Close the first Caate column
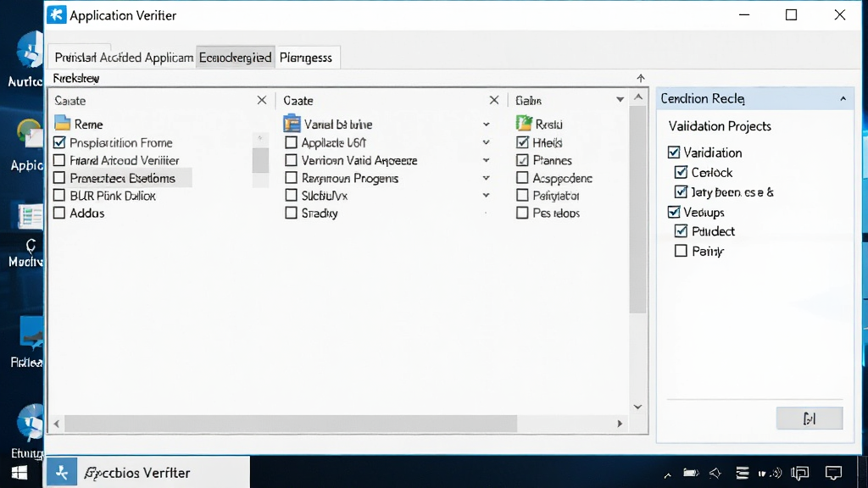The height and width of the screenshot is (488, 868). click(x=262, y=100)
